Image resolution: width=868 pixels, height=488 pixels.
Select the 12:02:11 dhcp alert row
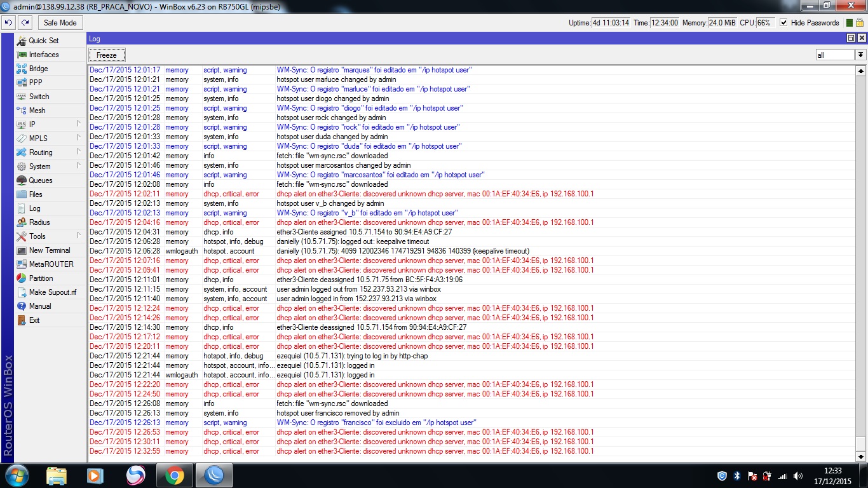pos(471,194)
